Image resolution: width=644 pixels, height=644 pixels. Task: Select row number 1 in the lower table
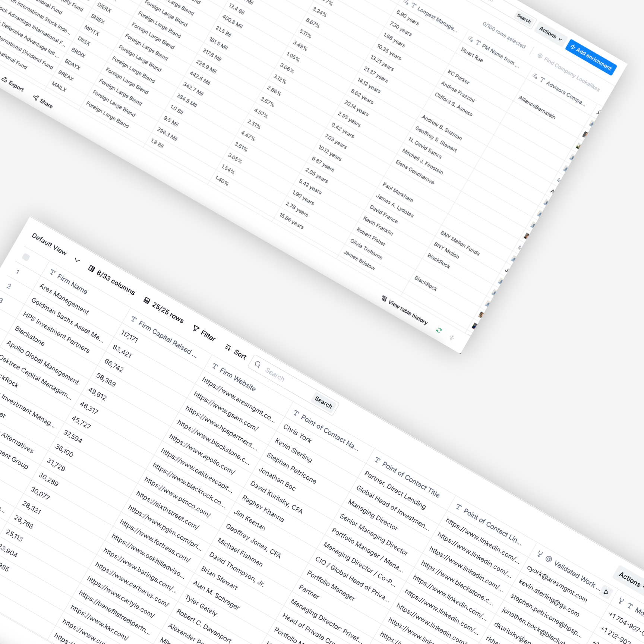18,272
